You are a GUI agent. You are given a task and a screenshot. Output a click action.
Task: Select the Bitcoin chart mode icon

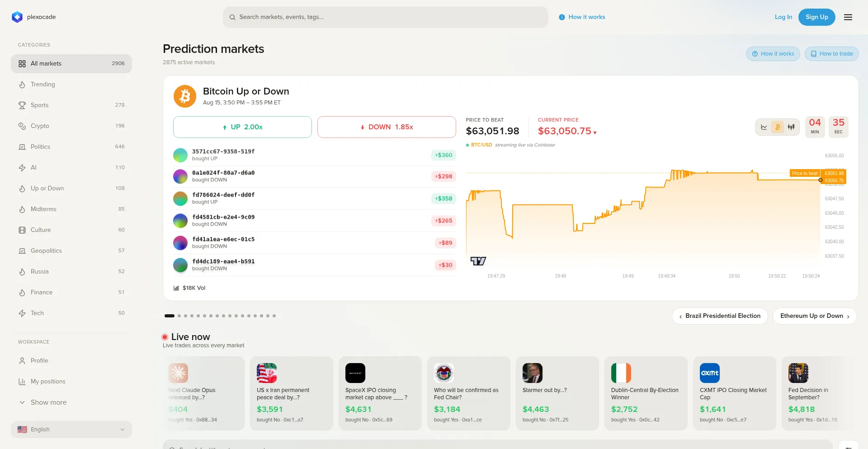click(x=778, y=127)
